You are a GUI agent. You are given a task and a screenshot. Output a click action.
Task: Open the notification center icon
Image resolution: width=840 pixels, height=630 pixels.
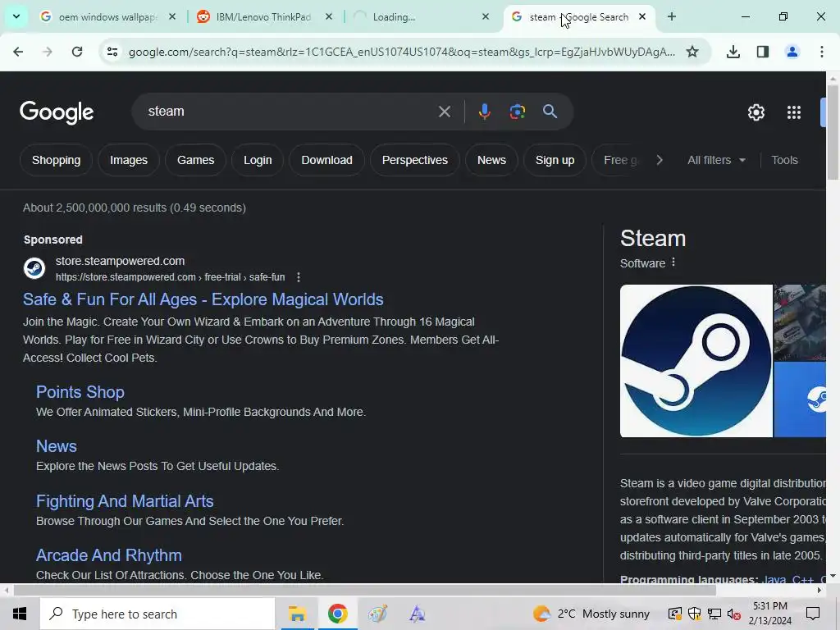813,614
